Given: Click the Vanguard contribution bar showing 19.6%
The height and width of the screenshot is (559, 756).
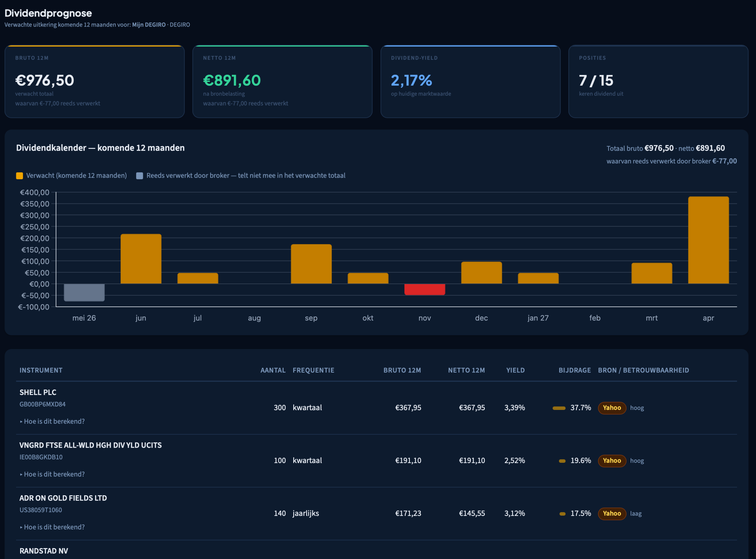Looking at the screenshot, I should pyautogui.click(x=562, y=461).
